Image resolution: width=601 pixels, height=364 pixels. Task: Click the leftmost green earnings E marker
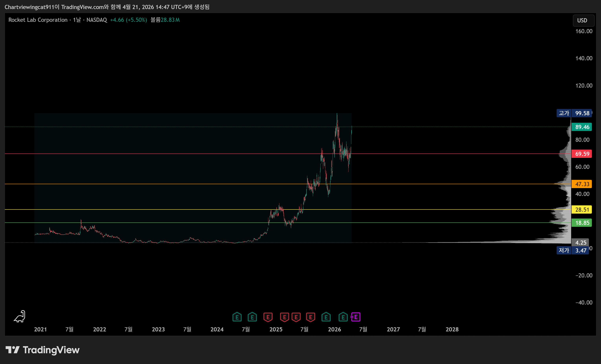tap(237, 317)
